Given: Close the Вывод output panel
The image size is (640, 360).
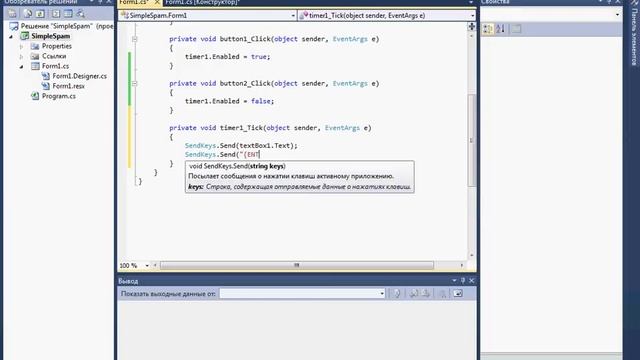Looking at the screenshot, I should point(472,281).
